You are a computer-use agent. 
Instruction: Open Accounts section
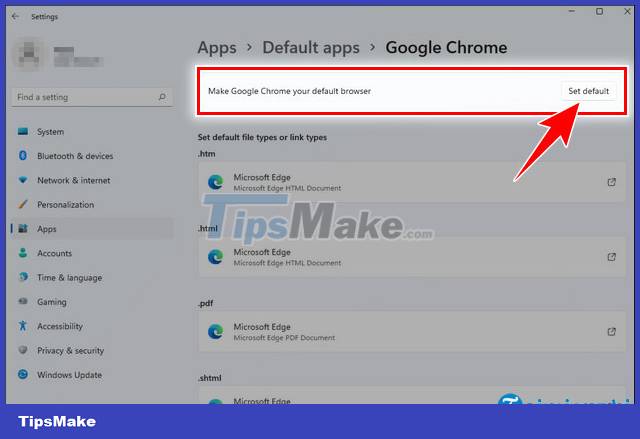(92, 253)
